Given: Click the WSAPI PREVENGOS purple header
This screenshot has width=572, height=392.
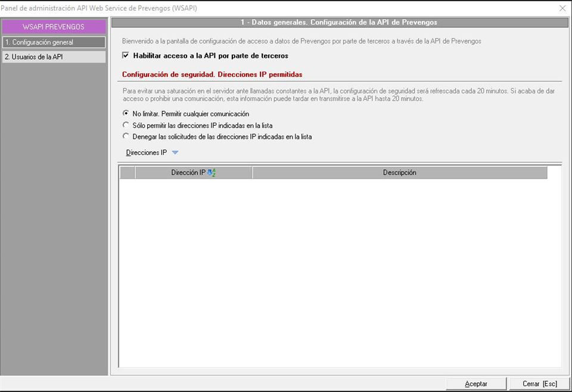Looking at the screenshot, I should [x=54, y=27].
